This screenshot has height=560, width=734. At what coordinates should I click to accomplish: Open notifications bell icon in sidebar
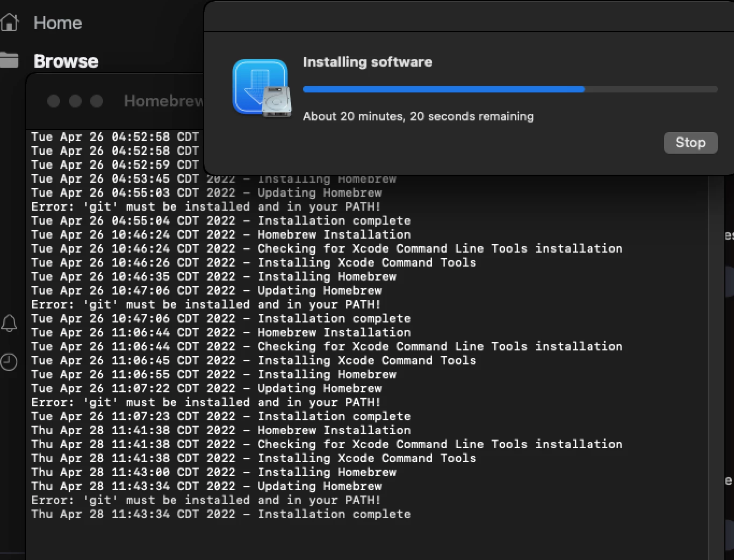9,322
